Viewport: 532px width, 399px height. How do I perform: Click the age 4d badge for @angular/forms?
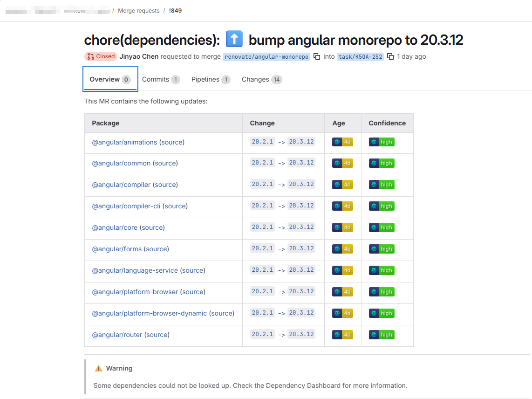(342, 249)
